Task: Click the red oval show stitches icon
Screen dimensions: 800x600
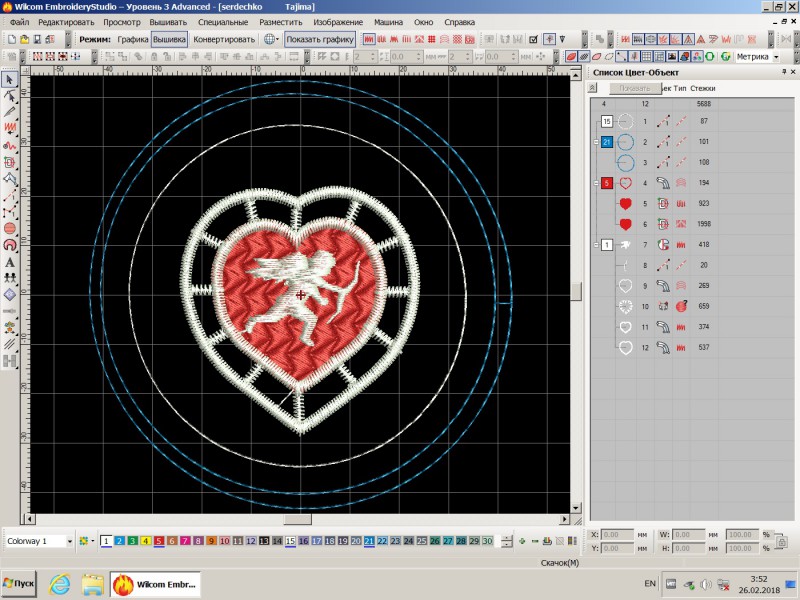Action: (x=571, y=57)
